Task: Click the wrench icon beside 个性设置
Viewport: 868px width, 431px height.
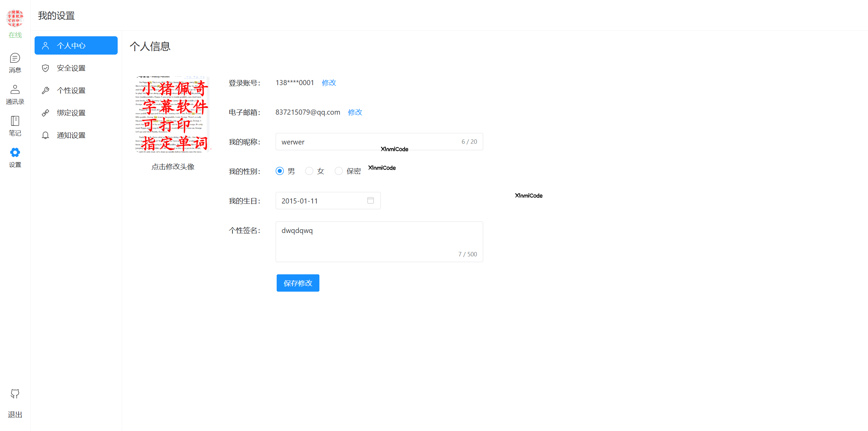Action: click(x=46, y=90)
